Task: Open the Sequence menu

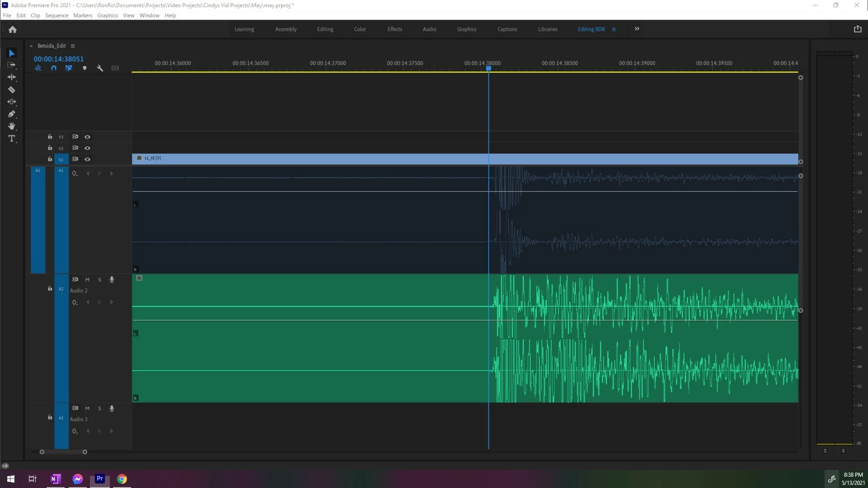Action: (57, 15)
